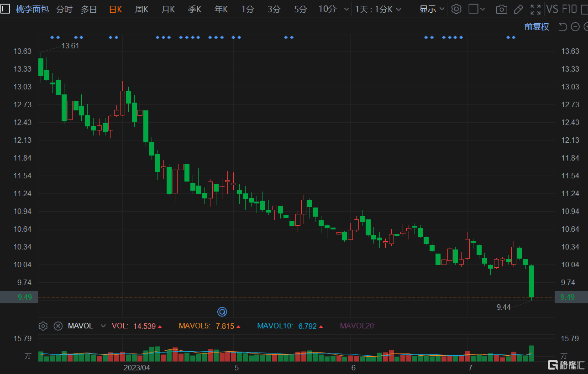588x374 pixels.
Task: Open the chart settings gear icon
Action: coord(456,9)
